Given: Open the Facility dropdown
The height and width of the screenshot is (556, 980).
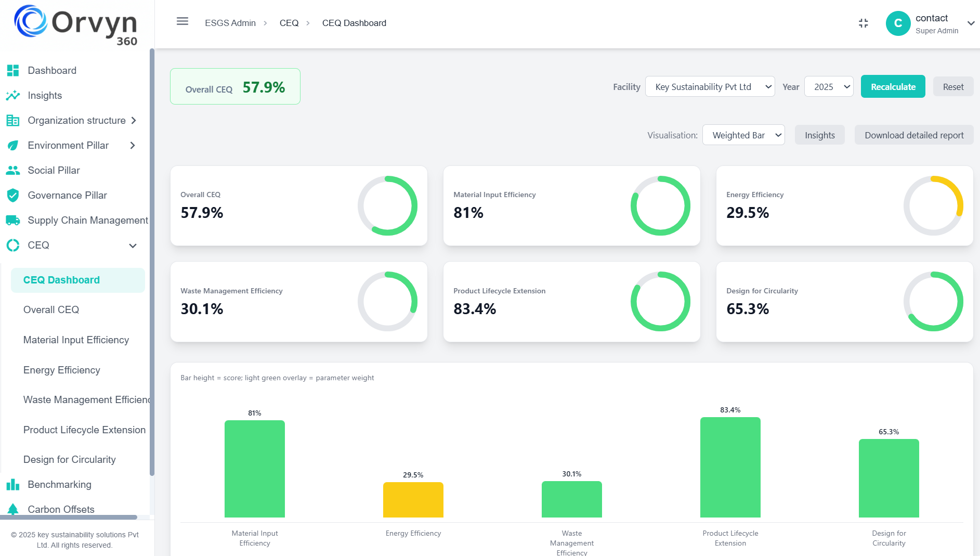Looking at the screenshot, I should pos(710,87).
